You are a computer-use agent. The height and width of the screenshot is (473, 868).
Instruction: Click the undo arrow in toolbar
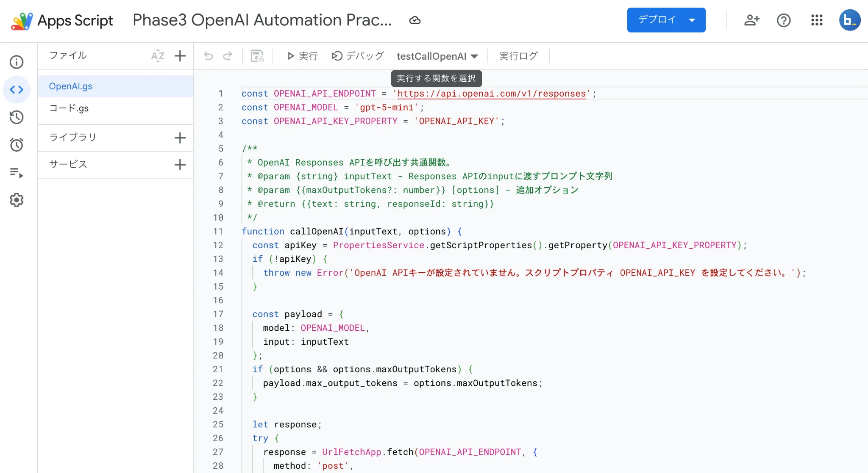pos(208,56)
